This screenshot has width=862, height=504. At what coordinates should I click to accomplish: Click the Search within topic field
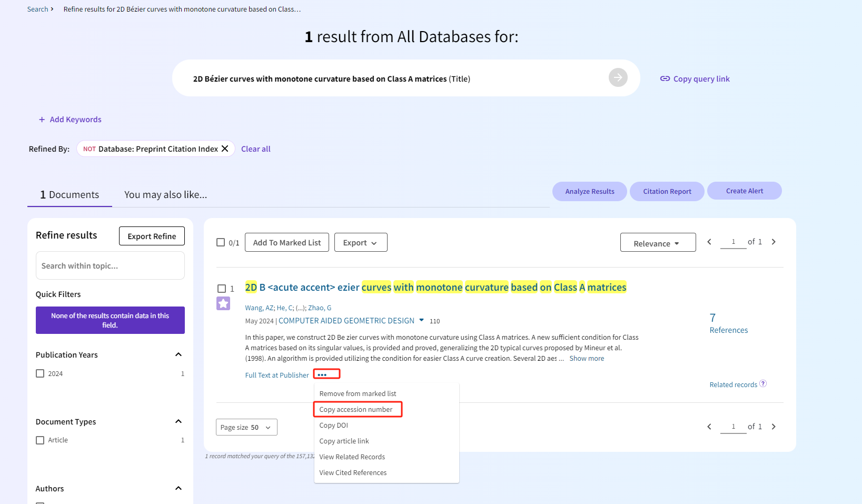[110, 266]
